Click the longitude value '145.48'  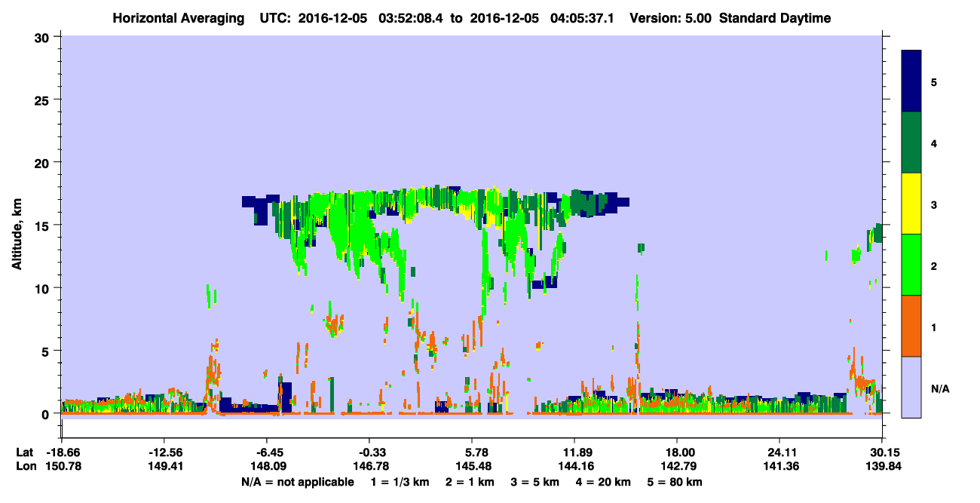(x=472, y=467)
